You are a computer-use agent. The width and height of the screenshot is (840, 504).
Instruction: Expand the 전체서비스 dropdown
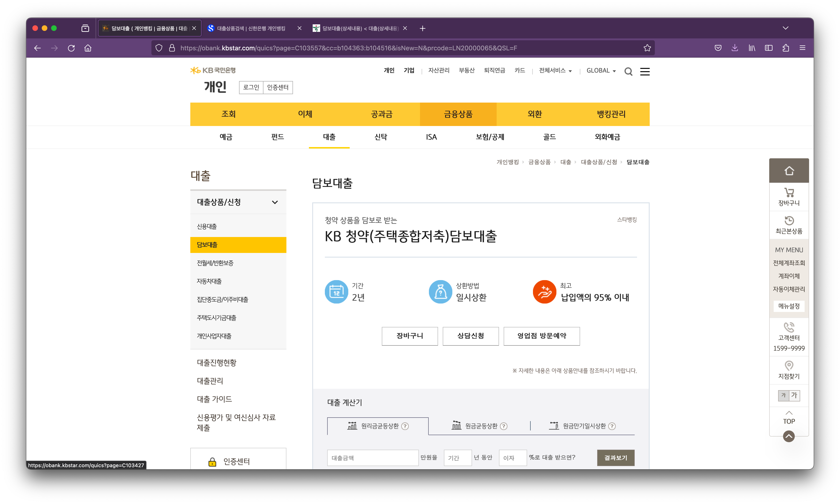click(555, 71)
